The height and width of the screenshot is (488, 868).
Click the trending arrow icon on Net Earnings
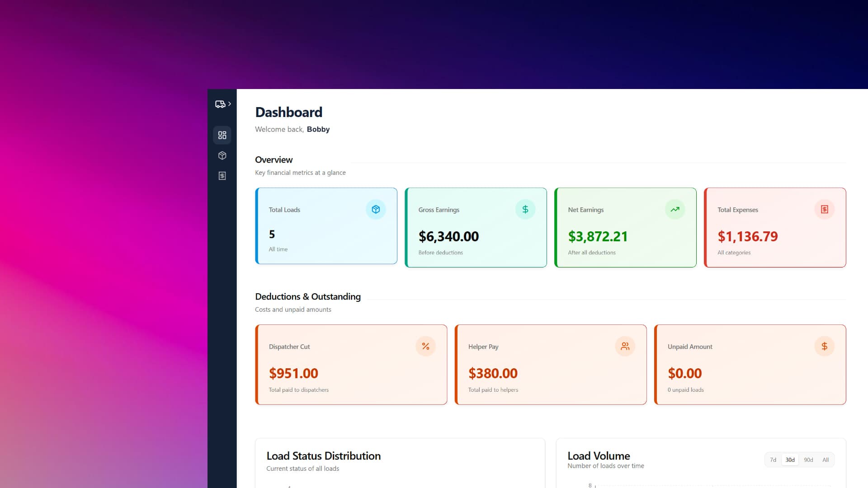tap(675, 209)
